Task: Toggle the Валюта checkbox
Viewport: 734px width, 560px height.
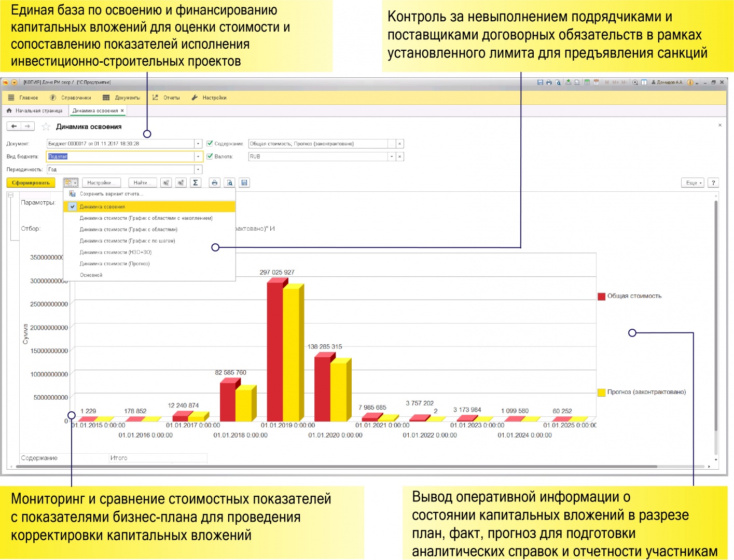Action: pyautogui.click(x=210, y=156)
